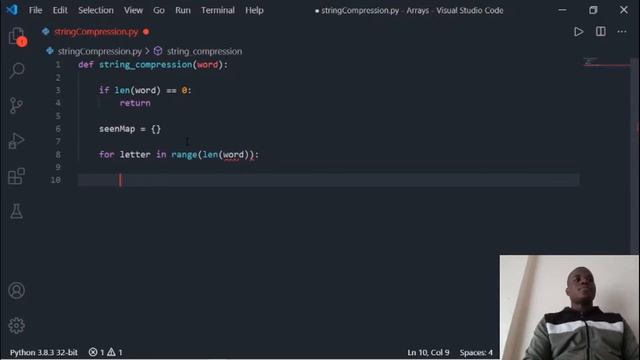Open the Edit menu
The width and height of the screenshot is (640, 360).
pyautogui.click(x=60, y=10)
